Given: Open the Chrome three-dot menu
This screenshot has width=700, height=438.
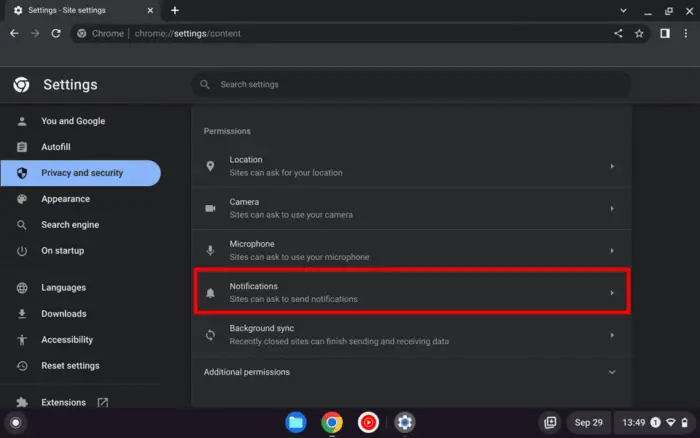Looking at the screenshot, I should [686, 33].
